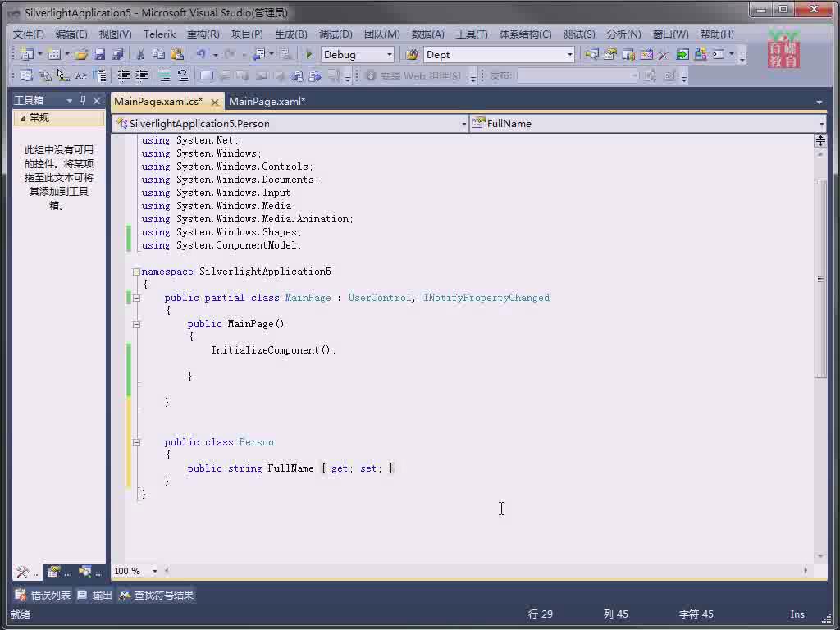Switch to the MainPage.xaml* tab
This screenshot has height=630, width=840.
(267, 101)
